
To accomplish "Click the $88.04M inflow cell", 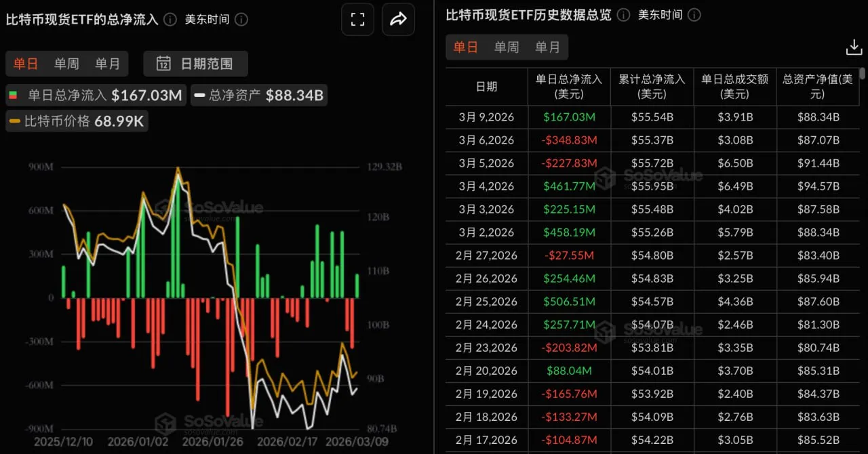I will (x=569, y=371).
